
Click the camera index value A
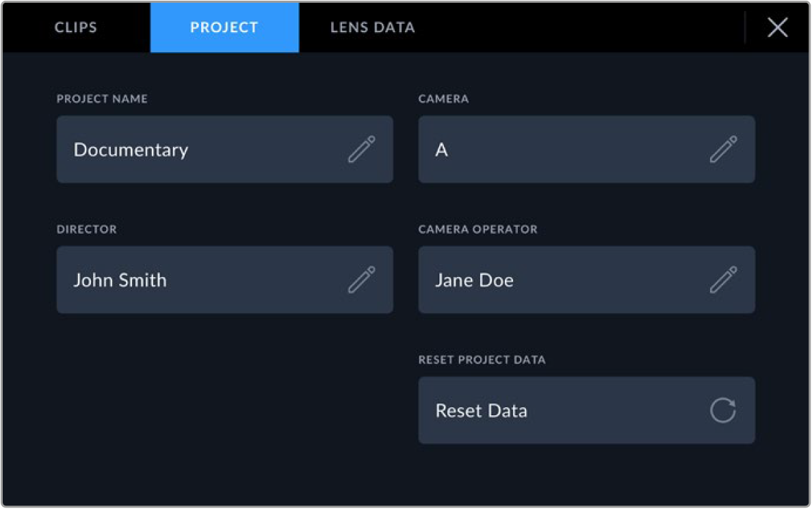point(442,150)
